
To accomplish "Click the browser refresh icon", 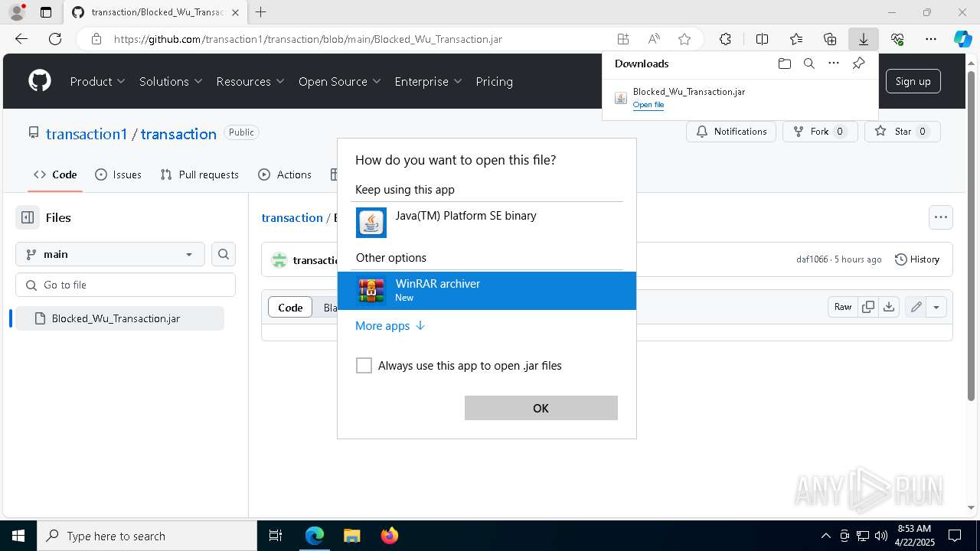I will (55, 39).
